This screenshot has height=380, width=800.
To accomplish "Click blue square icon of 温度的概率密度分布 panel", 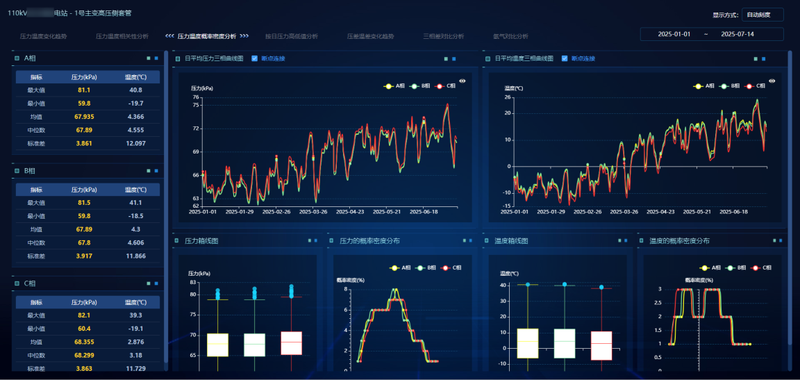I will 781,240.
